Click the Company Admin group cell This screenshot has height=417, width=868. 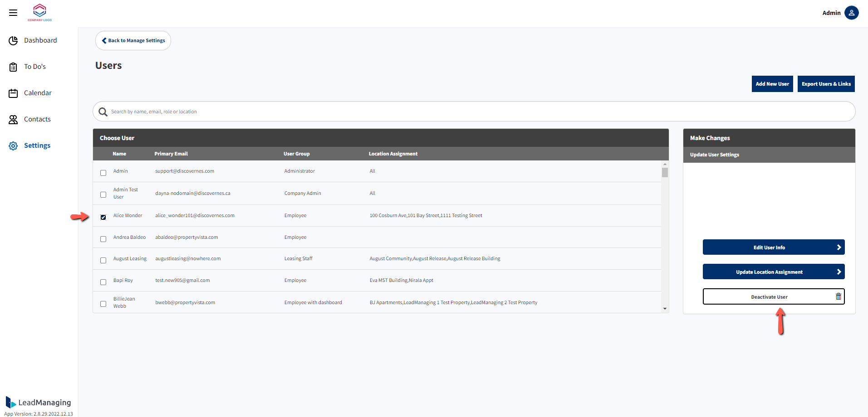[303, 194]
